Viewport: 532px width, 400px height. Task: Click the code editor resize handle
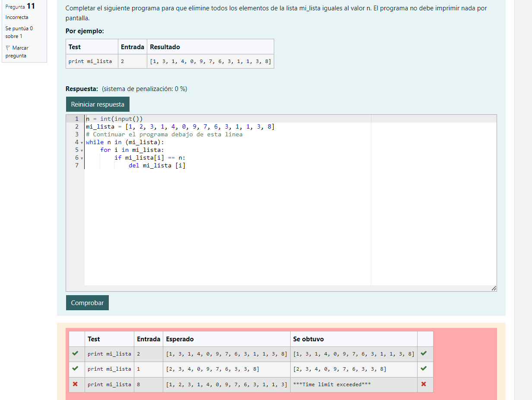[x=494, y=288]
